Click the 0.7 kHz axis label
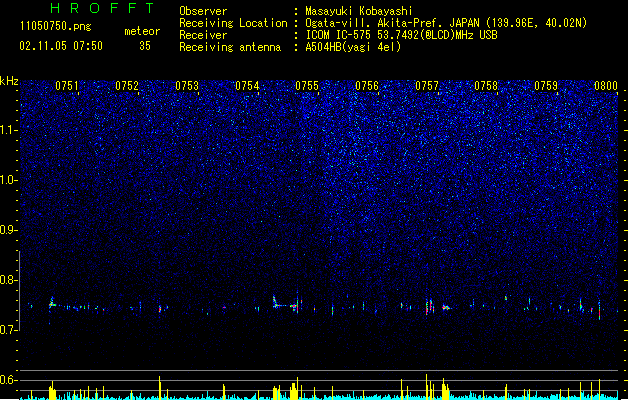This screenshot has height=400, width=629. (9, 330)
